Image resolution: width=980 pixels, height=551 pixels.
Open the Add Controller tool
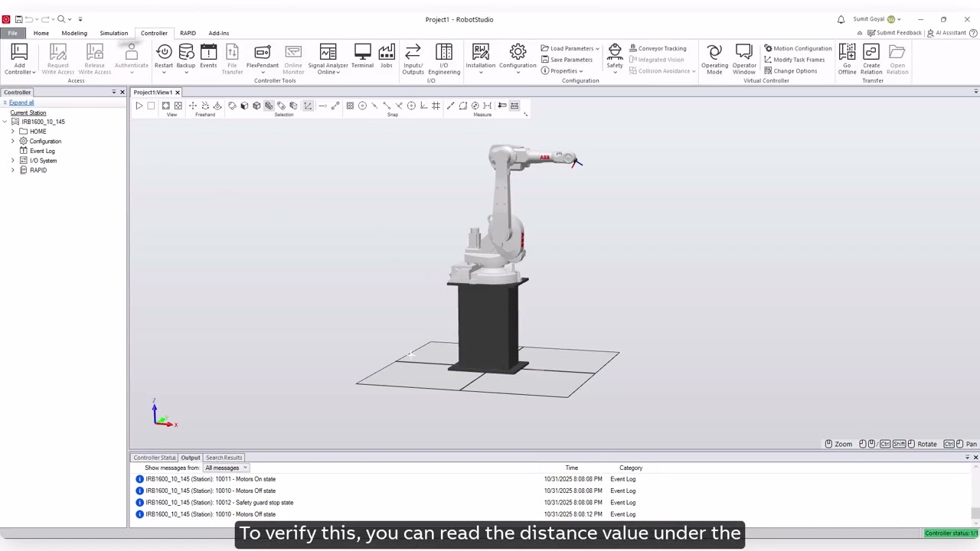[x=19, y=60]
